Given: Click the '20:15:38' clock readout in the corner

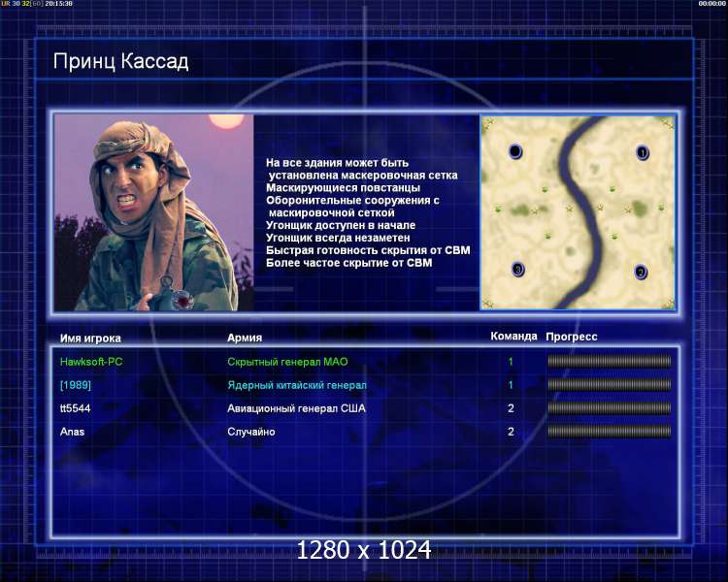Looking at the screenshot, I should click(58, 3).
